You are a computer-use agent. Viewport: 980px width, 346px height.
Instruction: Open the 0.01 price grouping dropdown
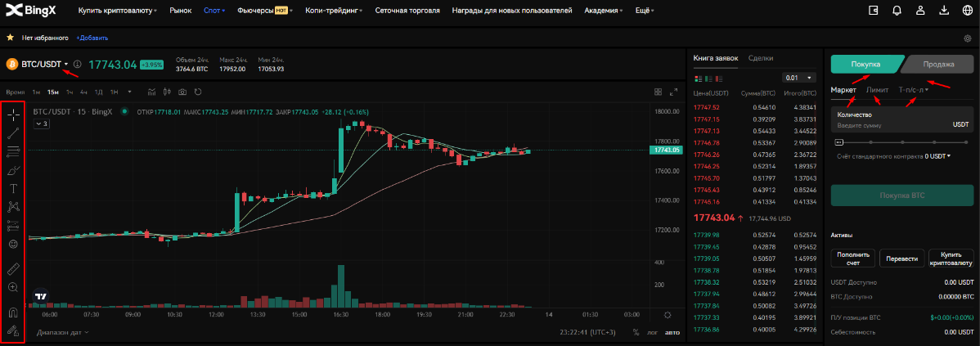coord(798,78)
